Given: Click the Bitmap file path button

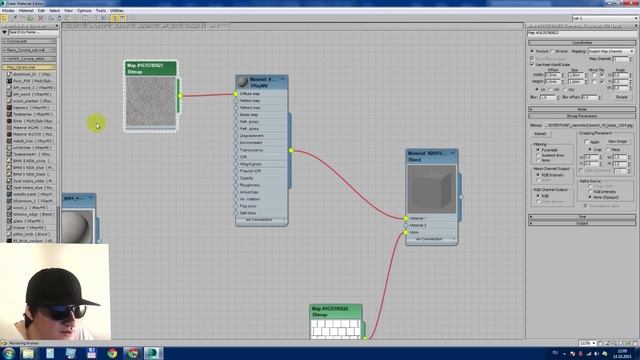Looking at the screenshot, I should point(589,126).
